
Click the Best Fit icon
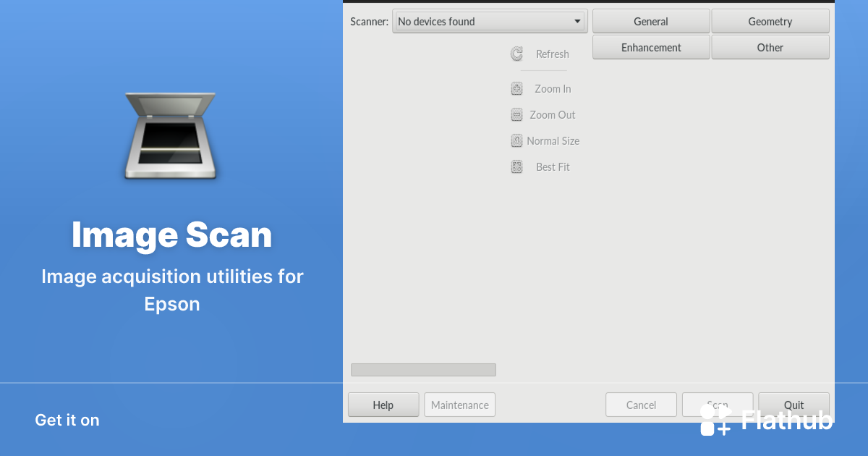(x=516, y=167)
